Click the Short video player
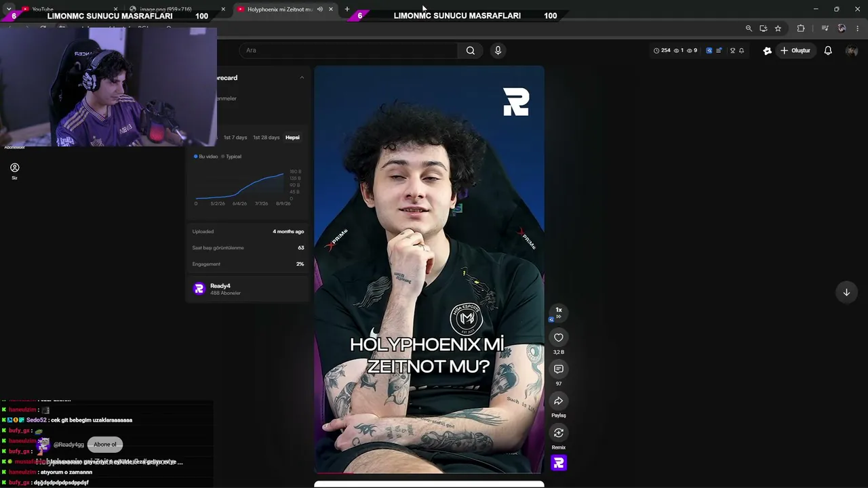This screenshot has height=488, width=868. tap(429, 269)
